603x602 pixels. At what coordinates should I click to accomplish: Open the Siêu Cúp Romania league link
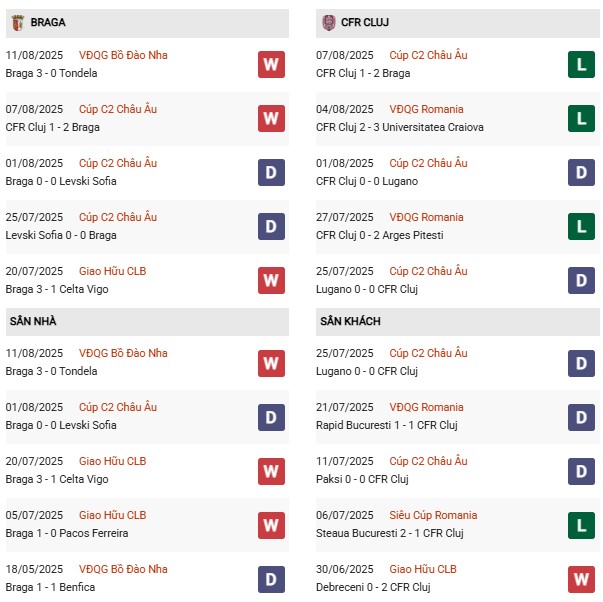click(x=434, y=515)
